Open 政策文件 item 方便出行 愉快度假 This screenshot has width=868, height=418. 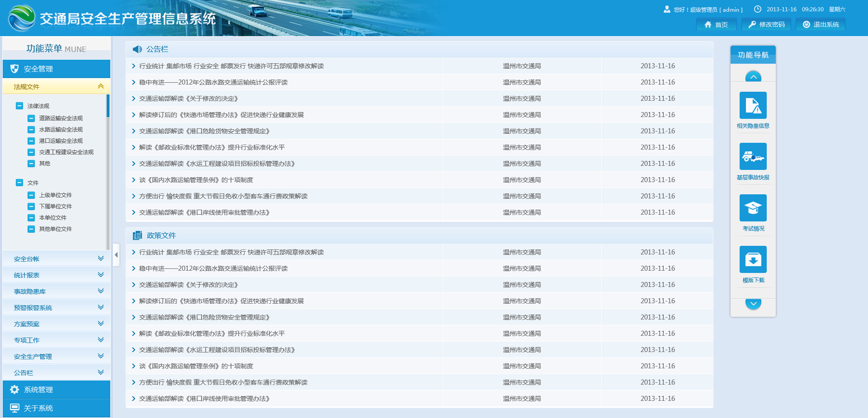pos(223,382)
